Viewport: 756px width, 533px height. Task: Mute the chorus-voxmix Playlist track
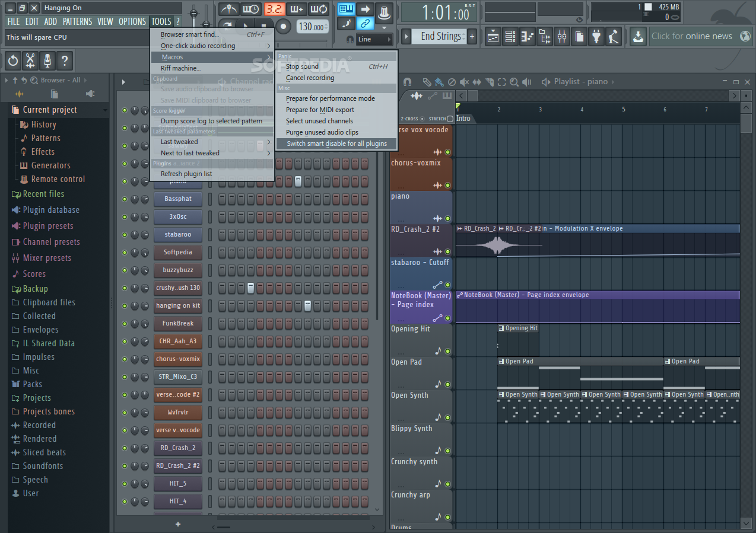pos(447,186)
